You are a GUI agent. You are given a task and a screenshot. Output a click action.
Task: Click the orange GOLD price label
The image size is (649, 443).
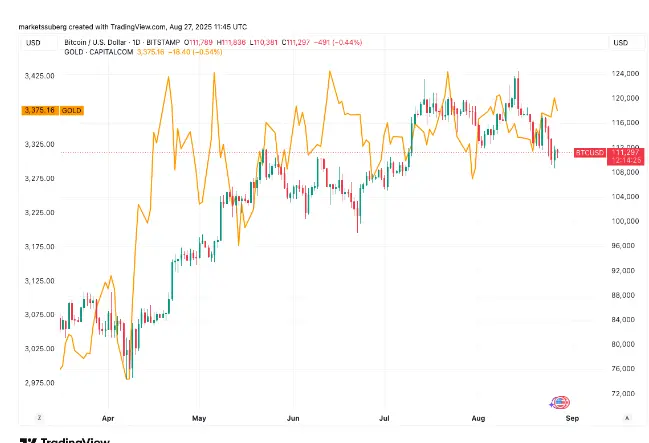pyautogui.click(x=72, y=111)
